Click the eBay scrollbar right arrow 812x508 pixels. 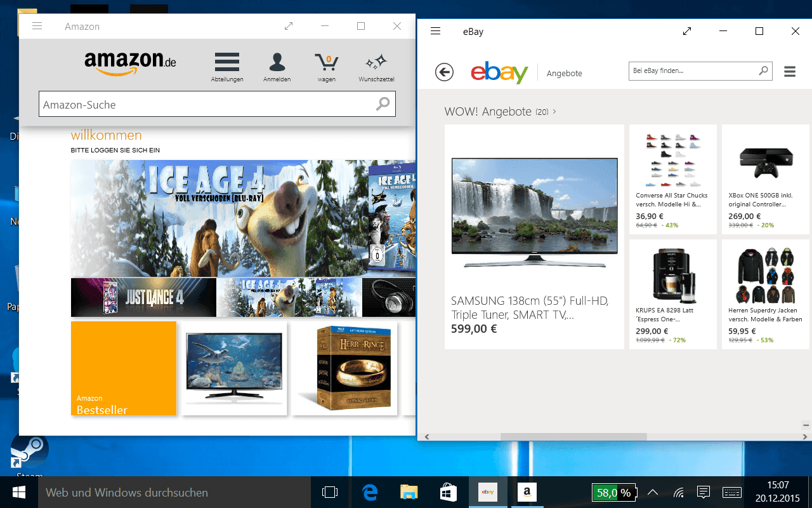coord(806,437)
